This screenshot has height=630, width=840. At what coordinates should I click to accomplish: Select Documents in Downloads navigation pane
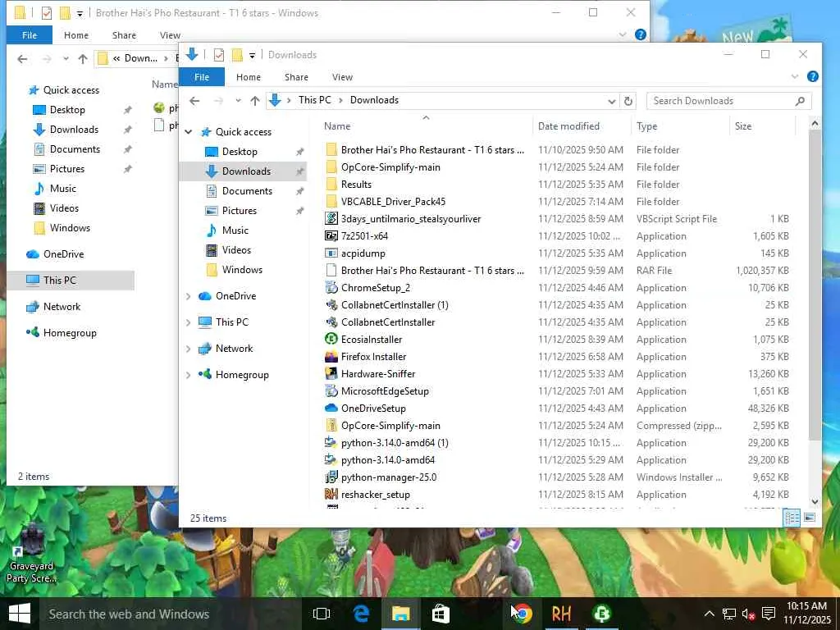click(247, 190)
